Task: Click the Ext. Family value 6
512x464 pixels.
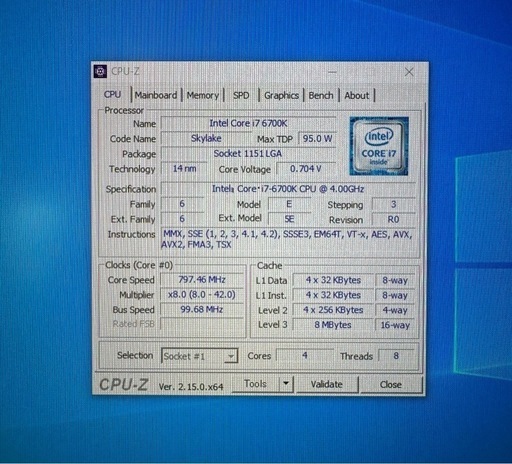Action: pos(182,219)
